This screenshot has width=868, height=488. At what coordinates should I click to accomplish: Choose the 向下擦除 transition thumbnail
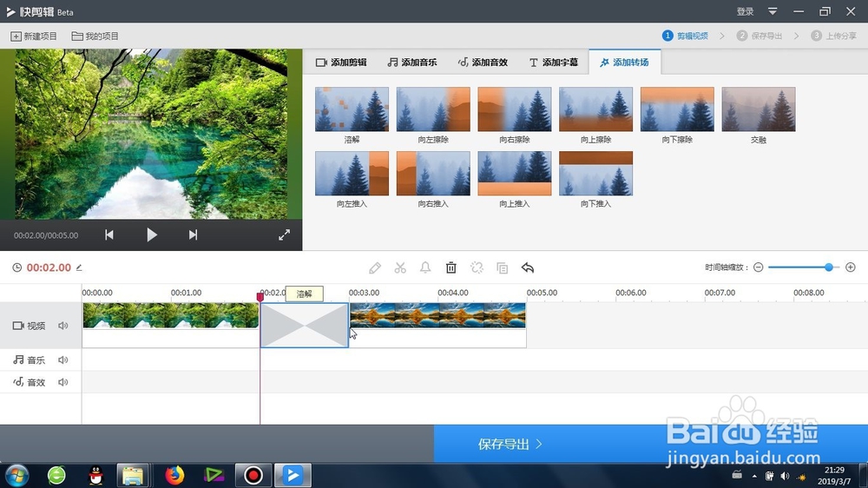[677, 109]
